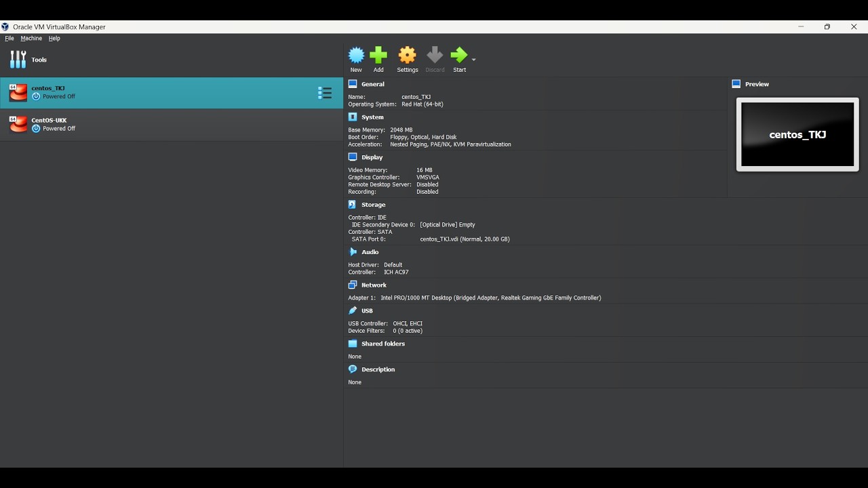
Task: Click the VMSVGA graphics controller value
Action: click(428, 178)
